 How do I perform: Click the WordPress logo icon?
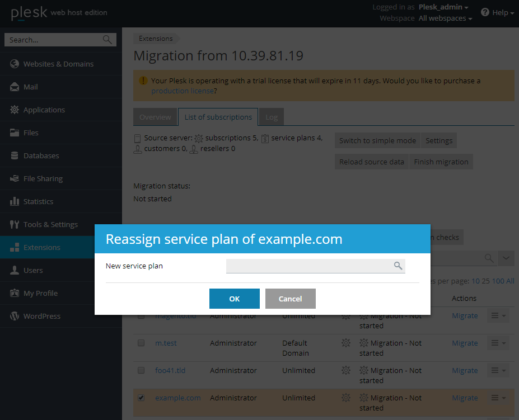click(14, 316)
